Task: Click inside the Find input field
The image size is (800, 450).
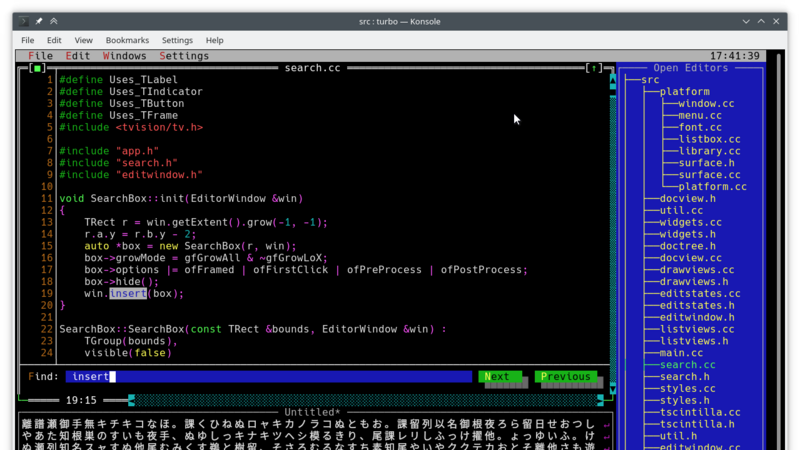Action: point(269,377)
